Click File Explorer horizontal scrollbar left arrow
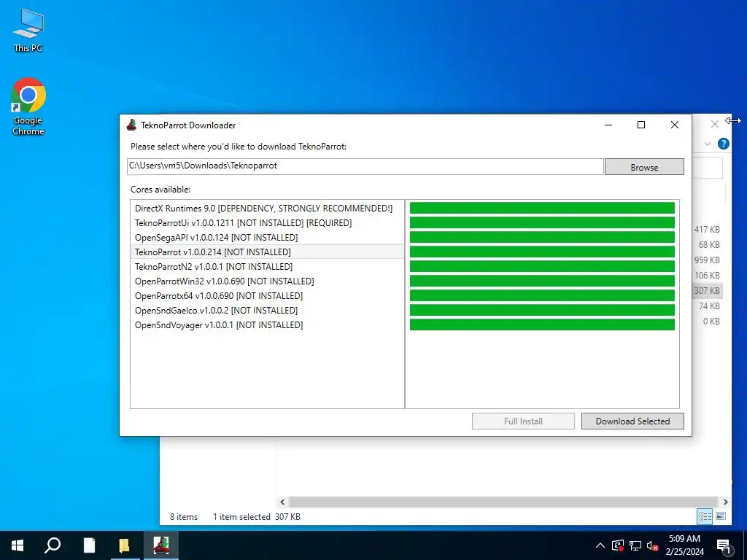Screen dimensions: 747x560 (282, 502)
